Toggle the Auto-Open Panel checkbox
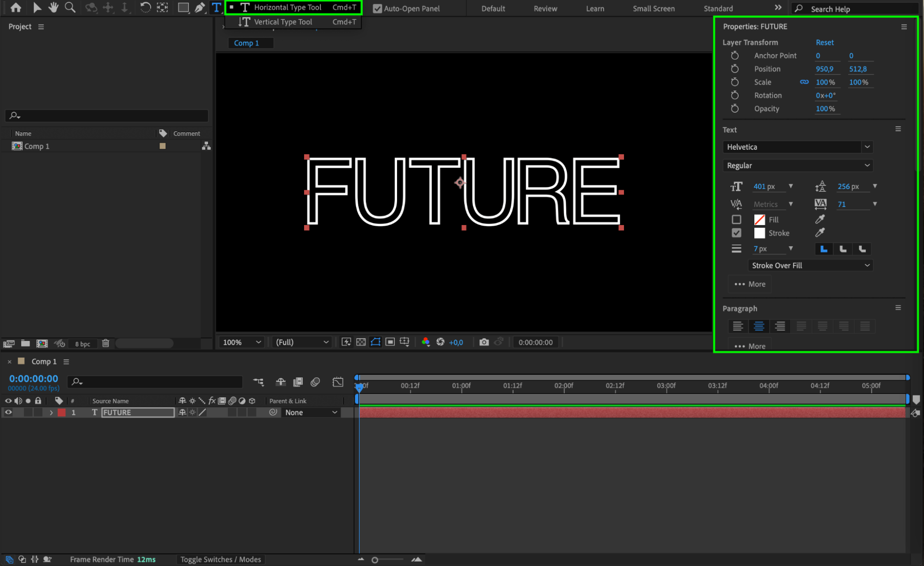 pos(378,8)
